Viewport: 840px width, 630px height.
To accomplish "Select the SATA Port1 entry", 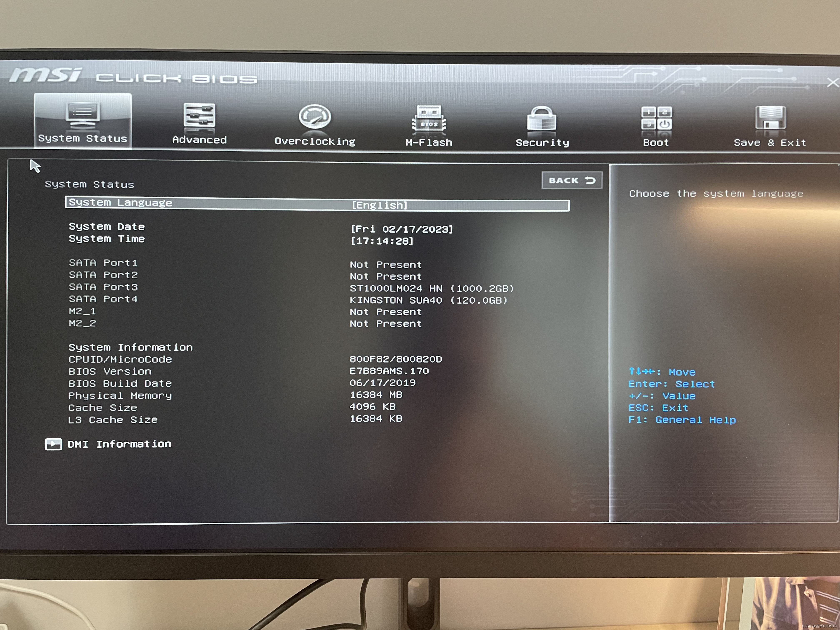I will 103,263.
